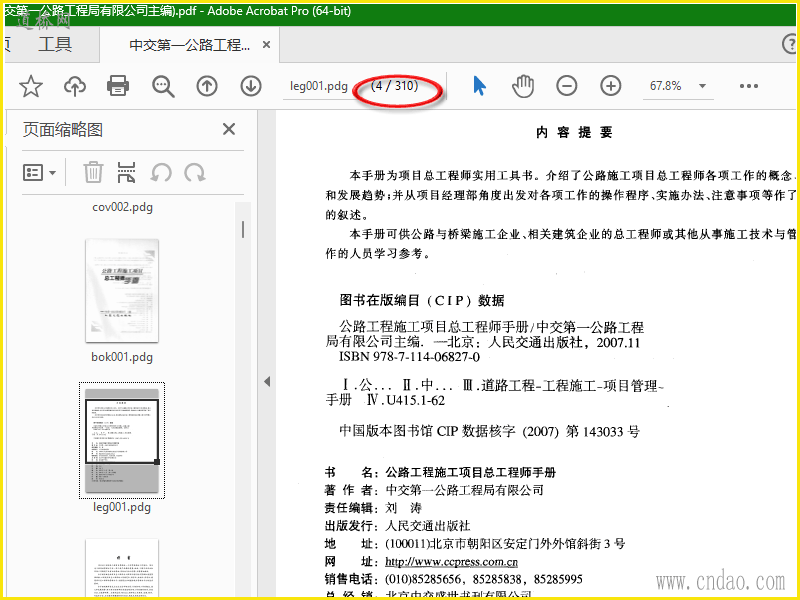Open zoom level dropdown arrow
The height and width of the screenshot is (600, 800).
pyautogui.click(x=703, y=86)
